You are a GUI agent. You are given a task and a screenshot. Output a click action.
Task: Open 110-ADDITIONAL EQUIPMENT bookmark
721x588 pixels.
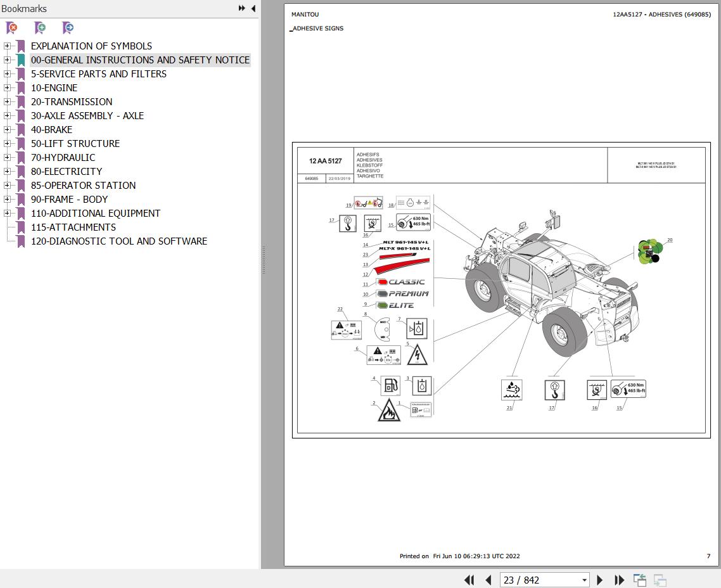point(95,214)
